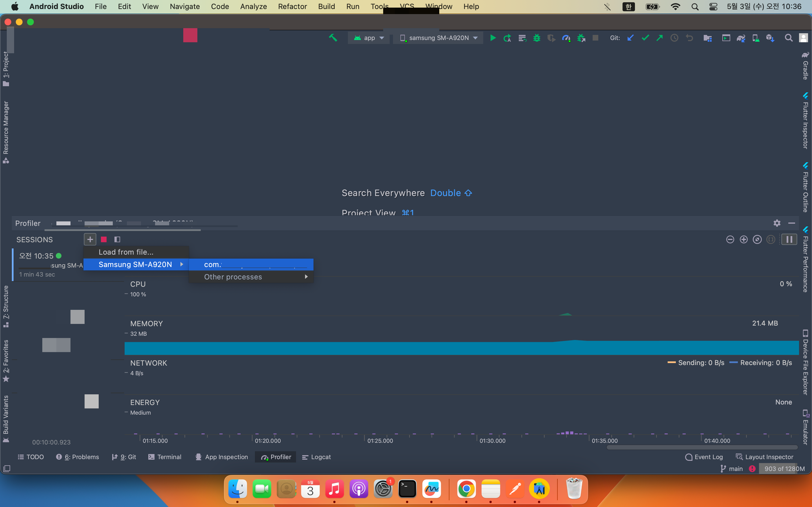
Task: Click Git update project arrow icon
Action: click(630, 38)
